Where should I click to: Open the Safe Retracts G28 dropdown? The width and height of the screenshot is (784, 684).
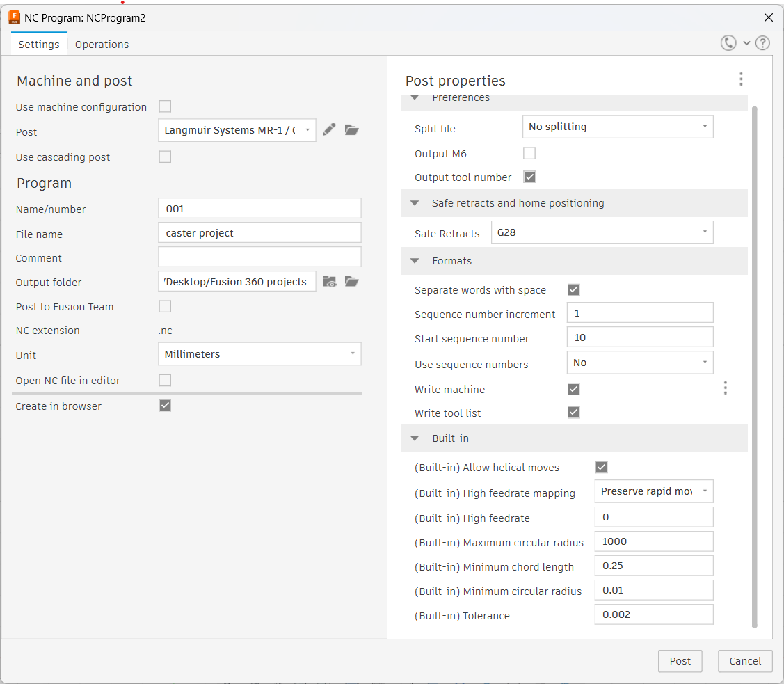(602, 232)
